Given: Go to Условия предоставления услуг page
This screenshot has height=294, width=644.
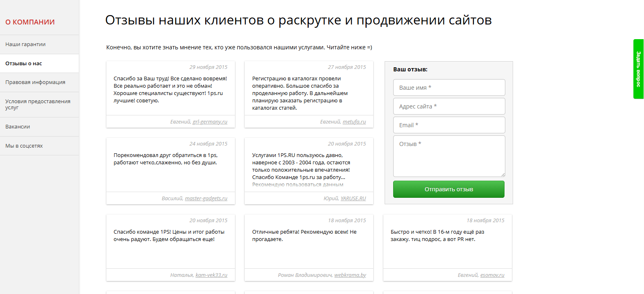Looking at the screenshot, I should coord(39,104).
